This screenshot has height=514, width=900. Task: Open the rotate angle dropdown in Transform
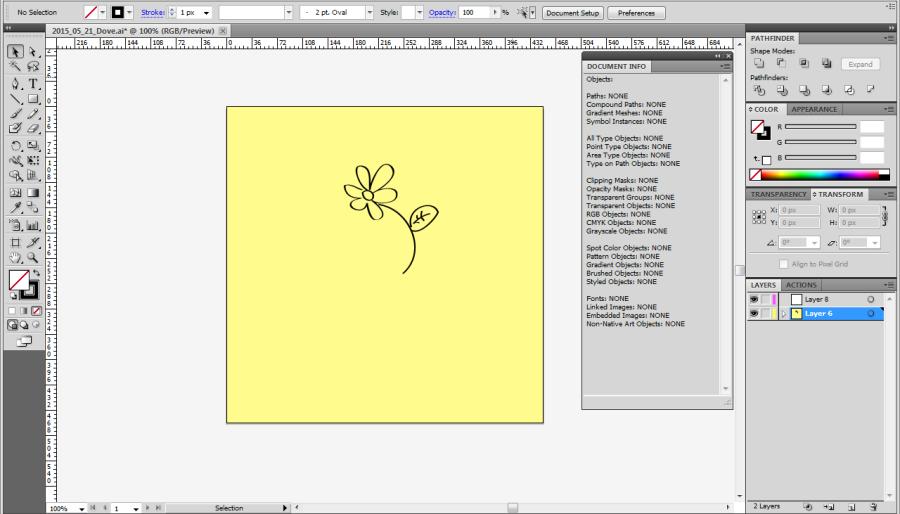tap(814, 243)
